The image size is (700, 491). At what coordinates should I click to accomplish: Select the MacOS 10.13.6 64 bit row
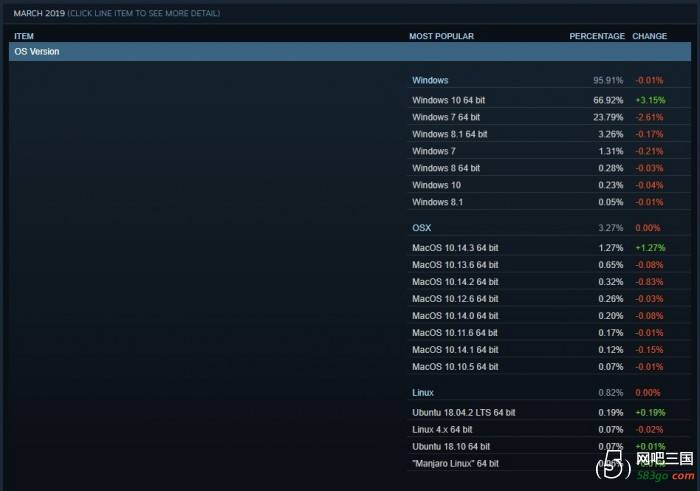coord(549,265)
